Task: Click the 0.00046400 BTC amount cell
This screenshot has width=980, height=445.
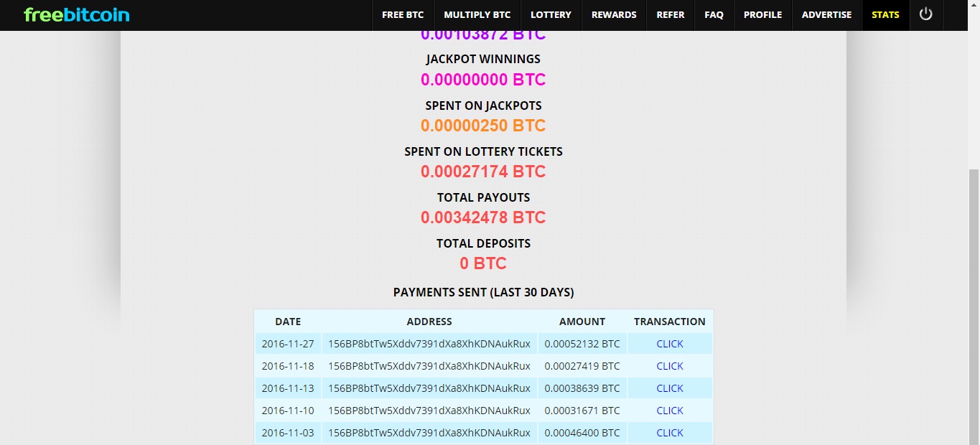Action: [582, 433]
